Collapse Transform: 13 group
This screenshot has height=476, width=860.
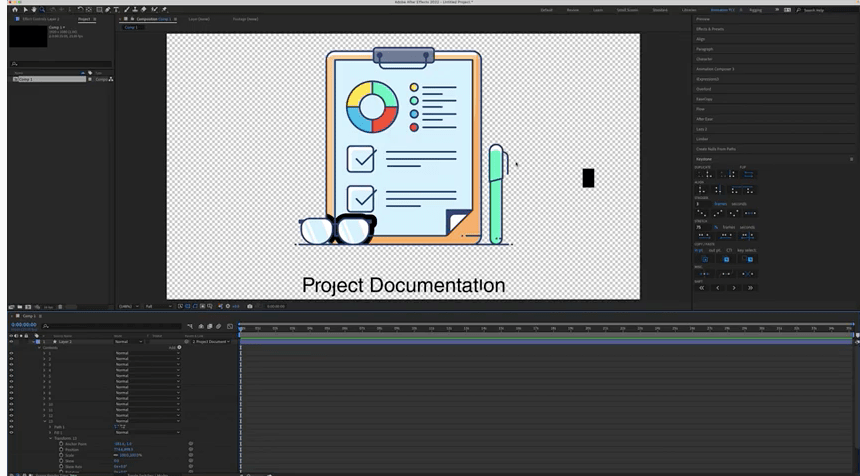coord(50,438)
